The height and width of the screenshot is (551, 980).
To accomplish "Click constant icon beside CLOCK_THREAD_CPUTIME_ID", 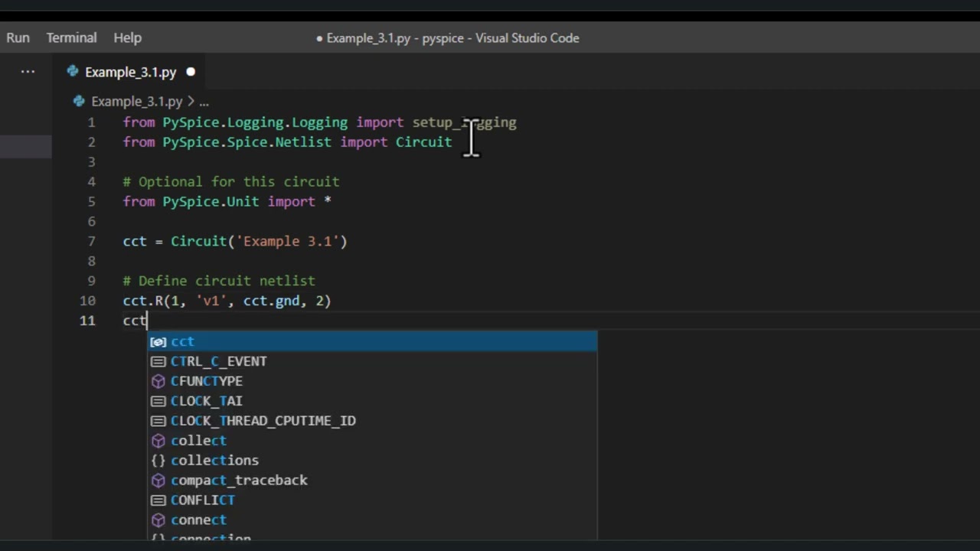I will pyautogui.click(x=158, y=421).
